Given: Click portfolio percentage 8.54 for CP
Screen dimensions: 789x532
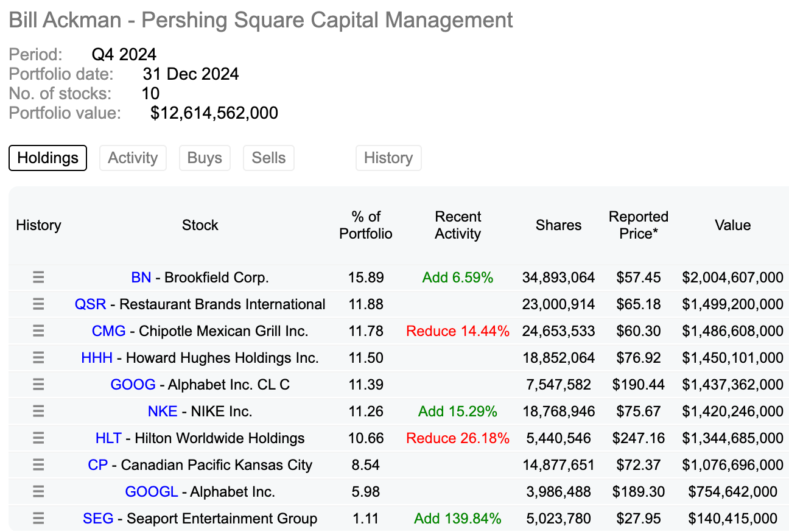Looking at the screenshot, I should pyautogui.click(x=366, y=465).
